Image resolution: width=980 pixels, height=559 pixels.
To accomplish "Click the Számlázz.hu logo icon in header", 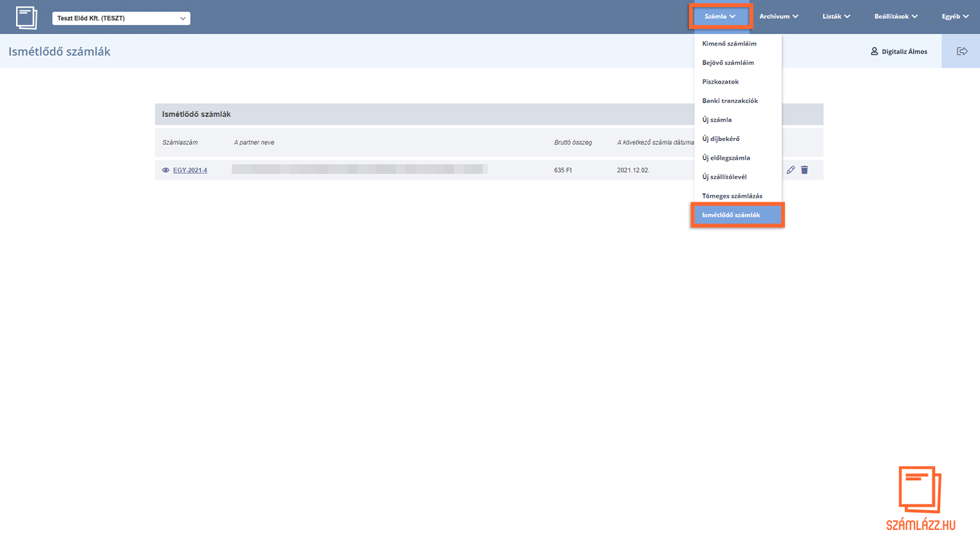I will tap(26, 17).
